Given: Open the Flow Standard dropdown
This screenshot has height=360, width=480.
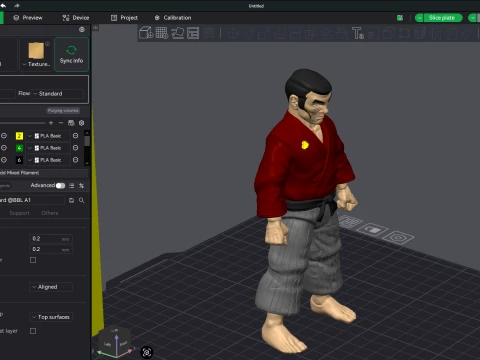Looking at the screenshot, I should (x=57, y=94).
